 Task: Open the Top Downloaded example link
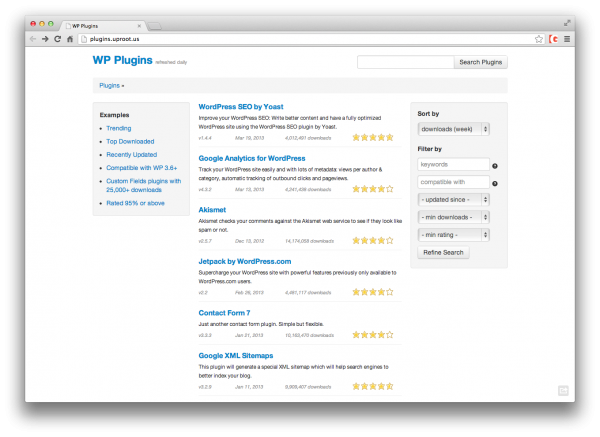(130, 141)
